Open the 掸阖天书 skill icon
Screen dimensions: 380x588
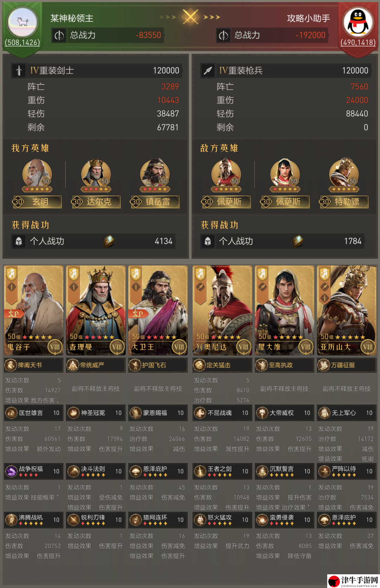click(x=11, y=365)
